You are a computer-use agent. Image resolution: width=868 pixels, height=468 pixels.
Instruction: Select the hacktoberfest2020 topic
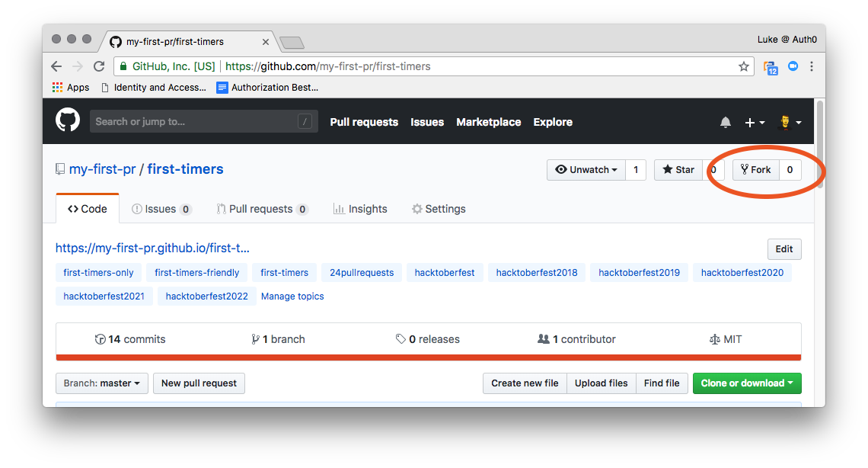pyautogui.click(x=742, y=273)
